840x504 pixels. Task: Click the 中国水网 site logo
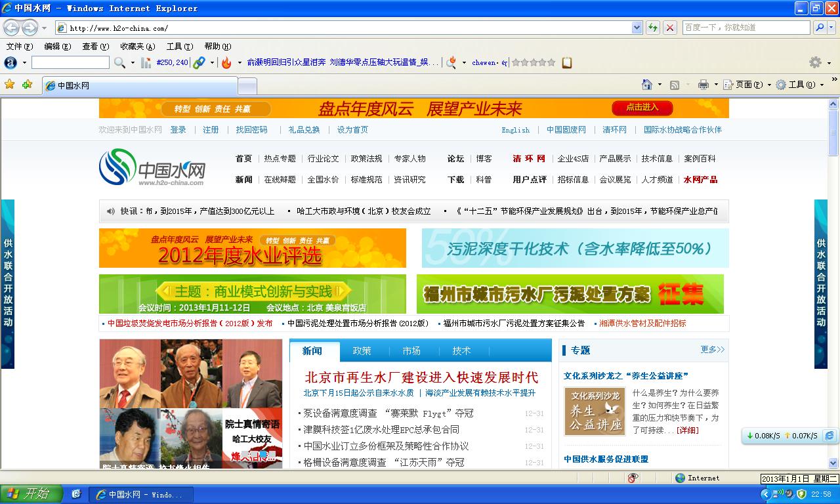152,167
